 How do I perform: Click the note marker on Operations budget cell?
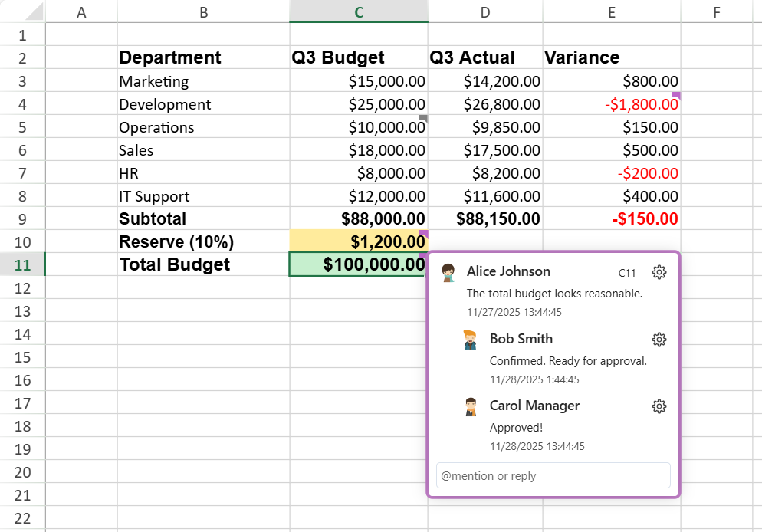point(423,118)
